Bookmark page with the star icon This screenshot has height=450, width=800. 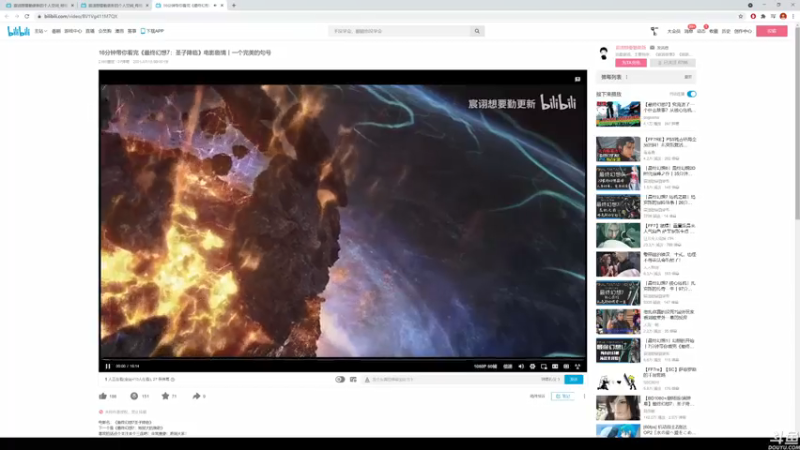coord(741,16)
